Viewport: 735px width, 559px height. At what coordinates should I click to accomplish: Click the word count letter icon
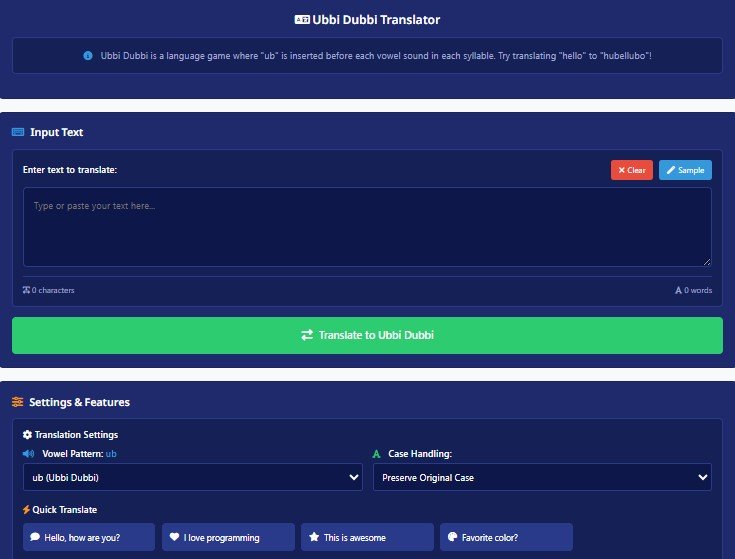tap(678, 290)
